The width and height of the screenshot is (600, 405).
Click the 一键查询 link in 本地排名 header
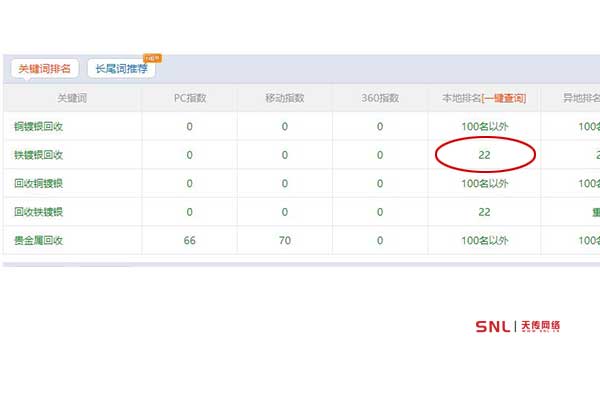(x=504, y=98)
